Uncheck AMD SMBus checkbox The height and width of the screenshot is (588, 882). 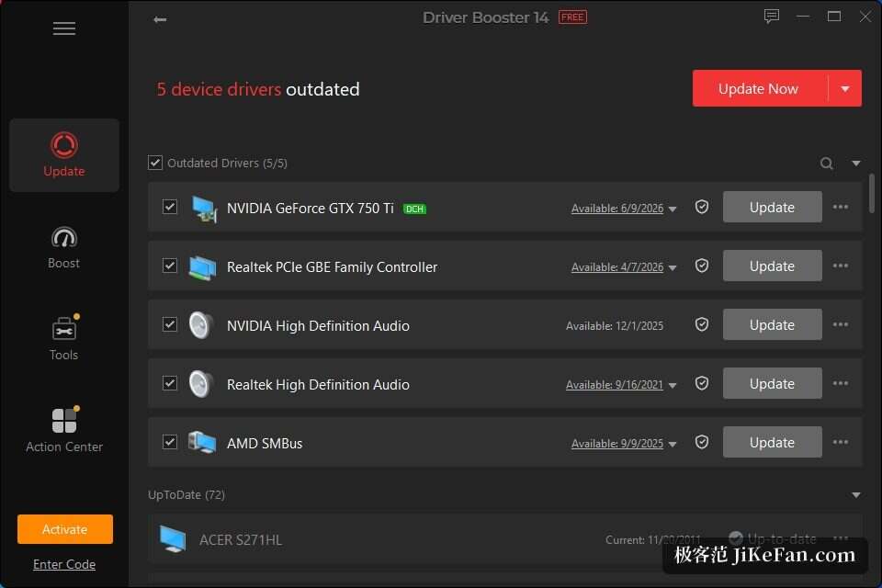tap(170, 442)
